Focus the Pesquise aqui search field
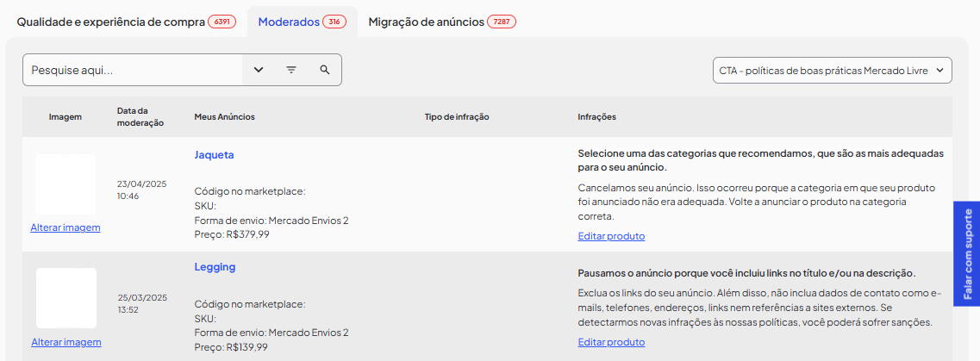The height and width of the screenshot is (361, 980). pyautogui.click(x=133, y=70)
